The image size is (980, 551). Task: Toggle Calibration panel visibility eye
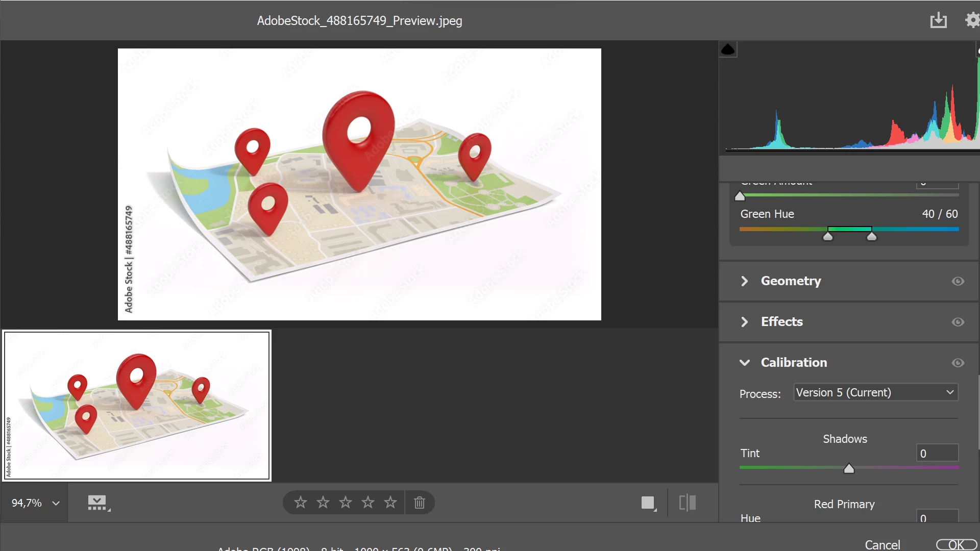coord(958,363)
